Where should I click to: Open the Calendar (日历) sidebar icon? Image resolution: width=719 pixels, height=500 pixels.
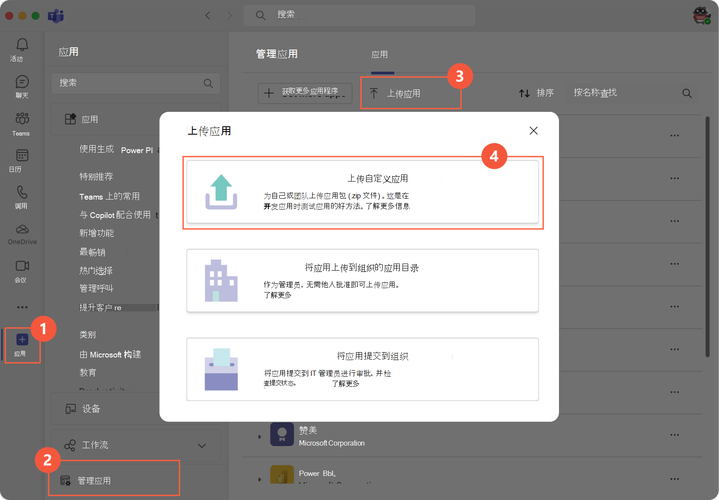[22, 155]
